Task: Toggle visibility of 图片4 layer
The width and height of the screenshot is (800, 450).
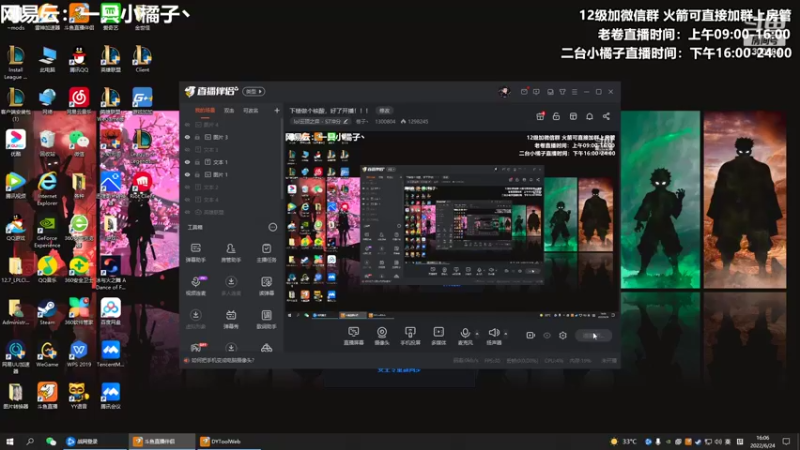Action: [187, 124]
